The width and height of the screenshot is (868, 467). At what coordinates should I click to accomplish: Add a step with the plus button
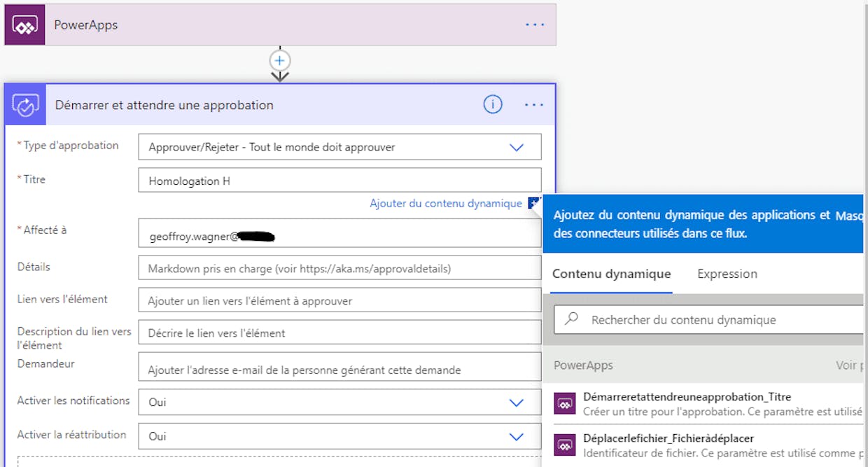click(280, 60)
